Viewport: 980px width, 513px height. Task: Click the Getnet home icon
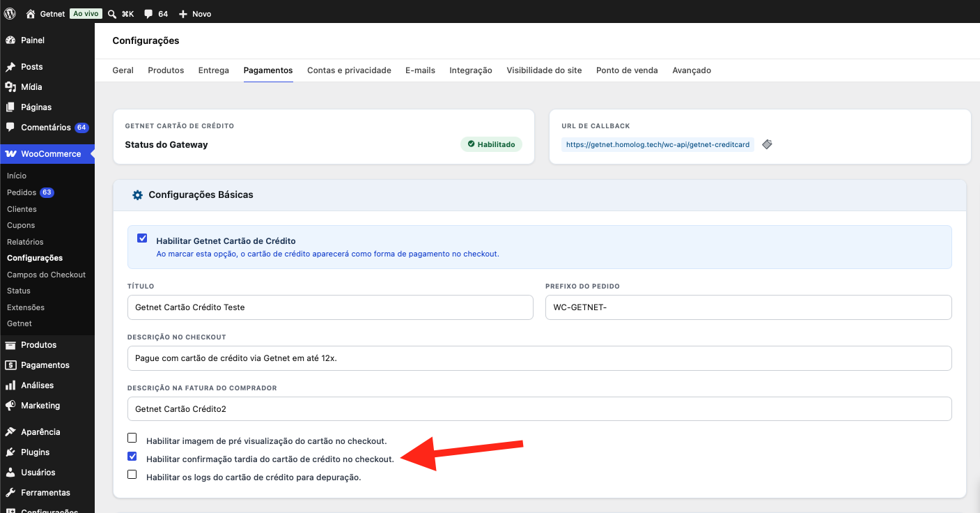click(x=30, y=14)
